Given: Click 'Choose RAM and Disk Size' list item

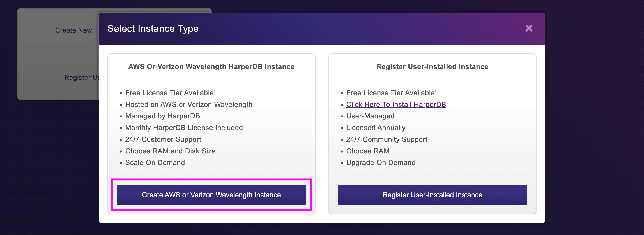Looking at the screenshot, I should click(170, 151).
